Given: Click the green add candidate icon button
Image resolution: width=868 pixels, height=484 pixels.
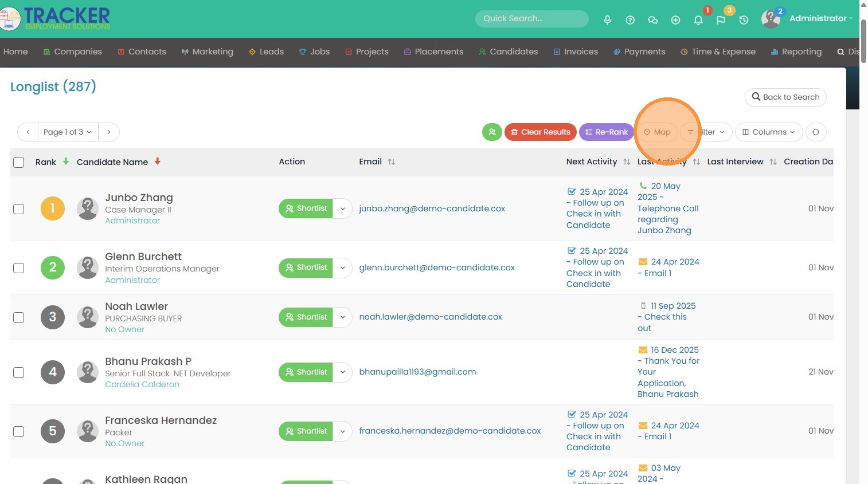Looking at the screenshot, I should pyautogui.click(x=492, y=132).
